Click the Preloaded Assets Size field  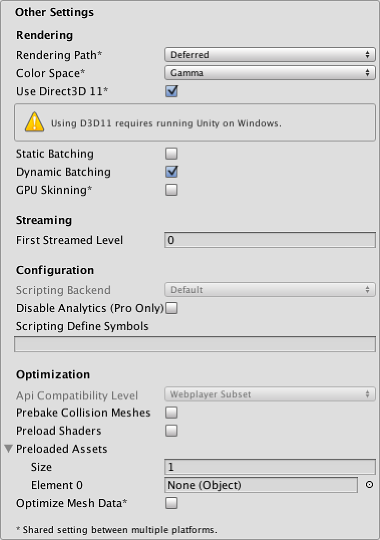pos(270,467)
